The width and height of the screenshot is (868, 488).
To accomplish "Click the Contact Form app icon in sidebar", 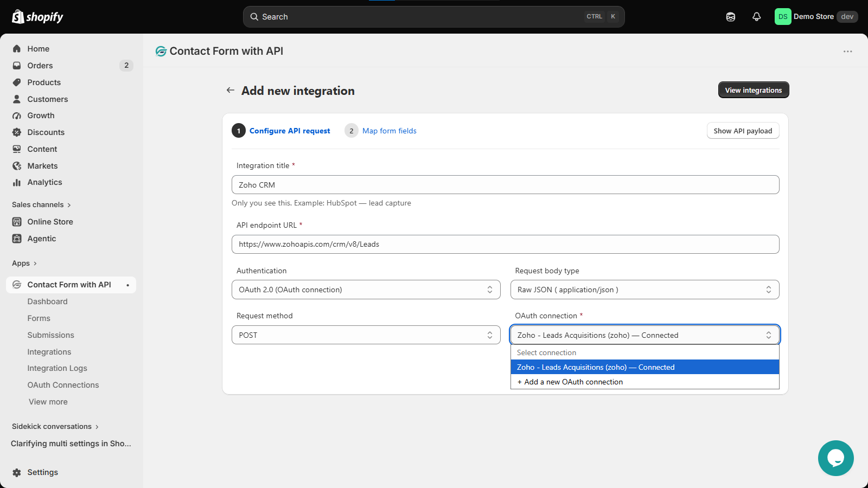I will pos(17,285).
